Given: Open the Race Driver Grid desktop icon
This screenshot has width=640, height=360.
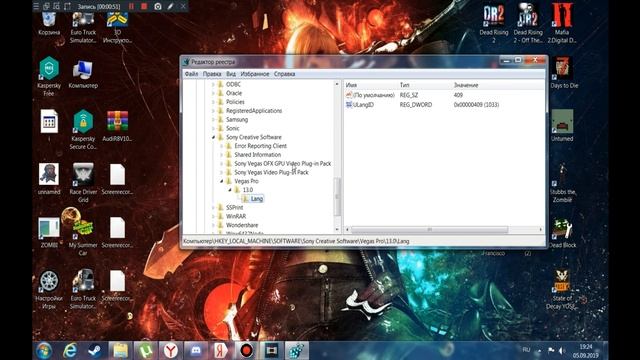Looking at the screenshot, I should (x=83, y=182).
